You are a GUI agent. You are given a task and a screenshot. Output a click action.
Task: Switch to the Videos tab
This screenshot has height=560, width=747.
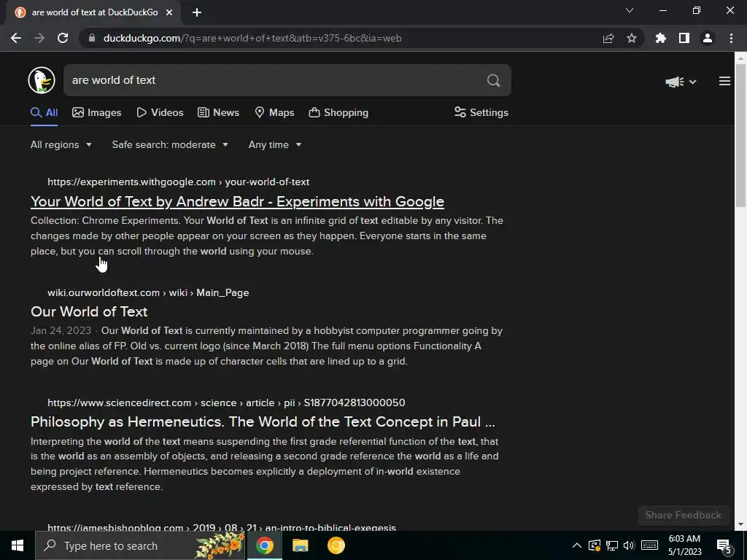tap(160, 113)
